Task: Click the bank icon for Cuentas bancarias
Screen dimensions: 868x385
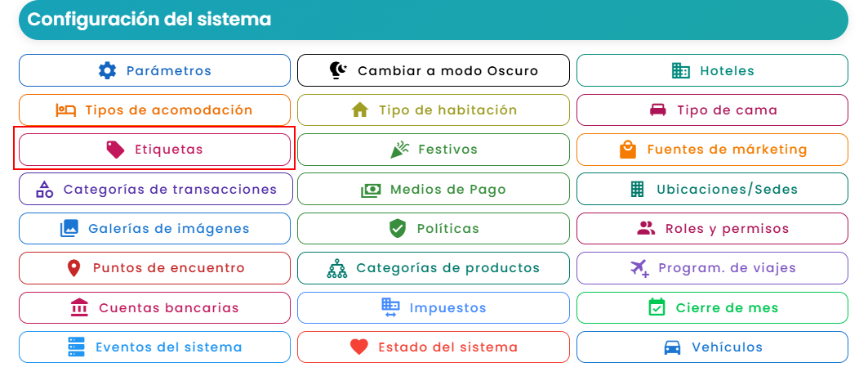Action: pos(80,307)
